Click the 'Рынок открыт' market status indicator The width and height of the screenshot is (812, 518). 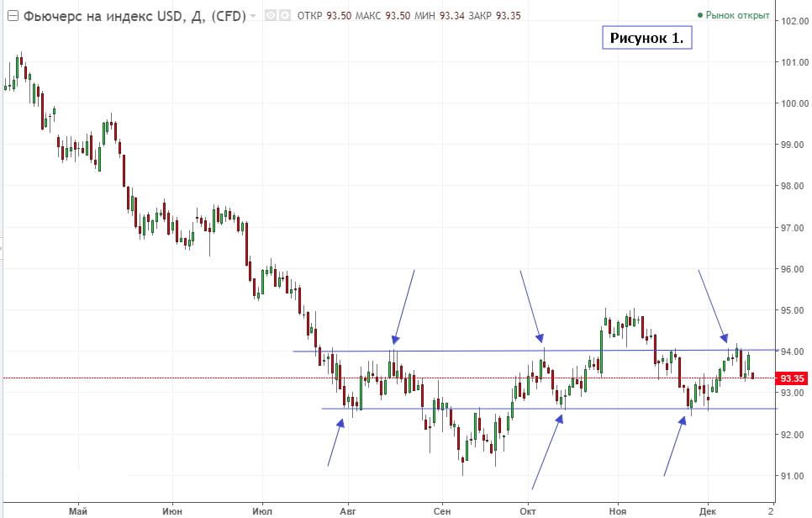733,15
